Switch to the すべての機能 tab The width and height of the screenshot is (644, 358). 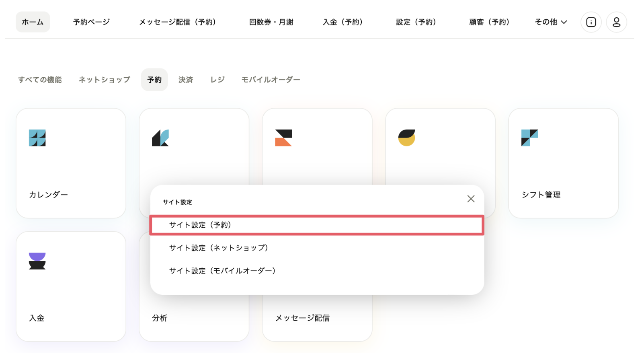pyautogui.click(x=40, y=80)
